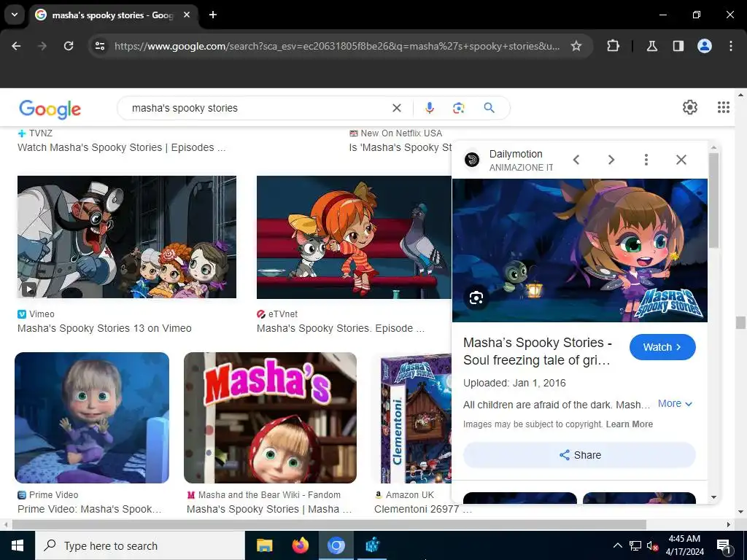Show next image in preview panel
Image resolution: width=747 pixels, height=560 pixels.
611,160
